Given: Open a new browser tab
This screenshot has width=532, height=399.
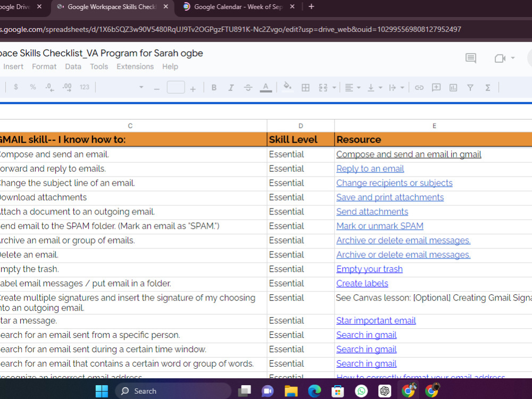Looking at the screenshot, I should click(x=311, y=6).
